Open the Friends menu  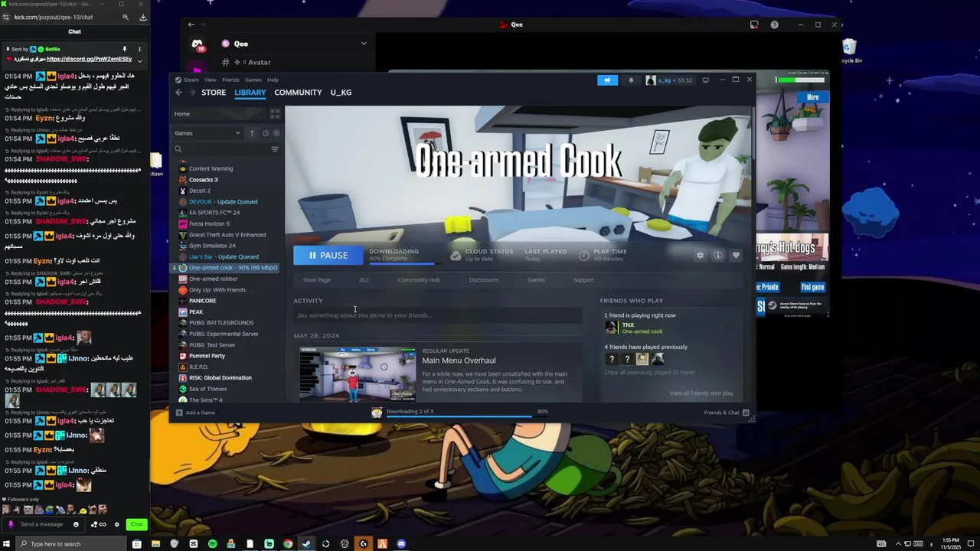pos(230,80)
